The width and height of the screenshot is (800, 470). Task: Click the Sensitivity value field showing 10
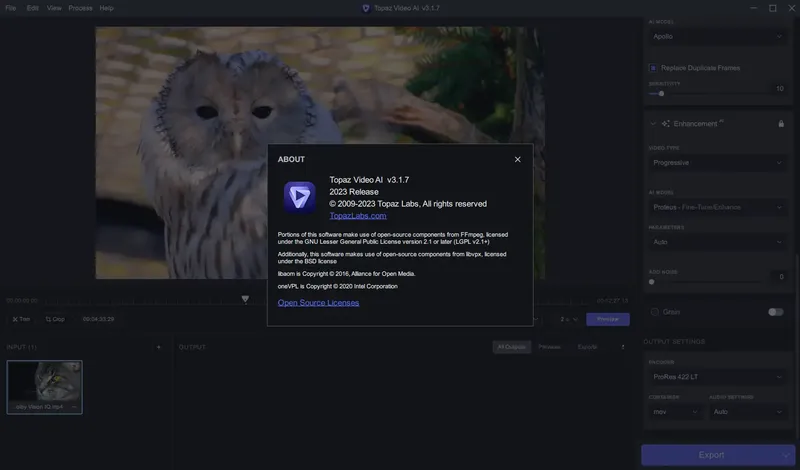pyautogui.click(x=780, y=89)
